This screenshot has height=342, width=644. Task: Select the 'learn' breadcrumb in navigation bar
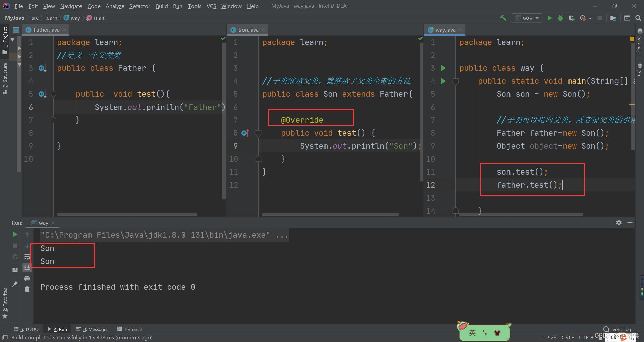click(x=51, y=18)
